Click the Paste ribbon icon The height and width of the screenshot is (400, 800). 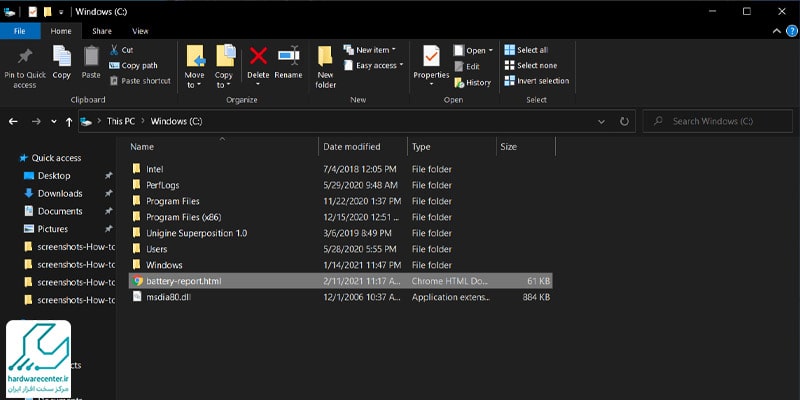tap(91, 56)
